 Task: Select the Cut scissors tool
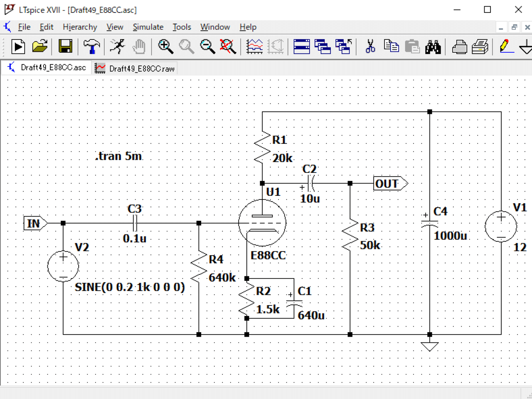pyautogui.click(x=370, y=47)
